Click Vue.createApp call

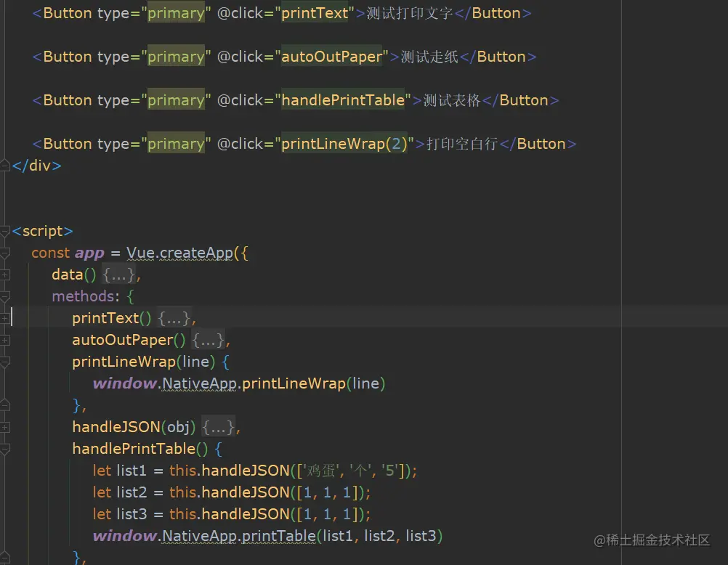click(179, 253)
